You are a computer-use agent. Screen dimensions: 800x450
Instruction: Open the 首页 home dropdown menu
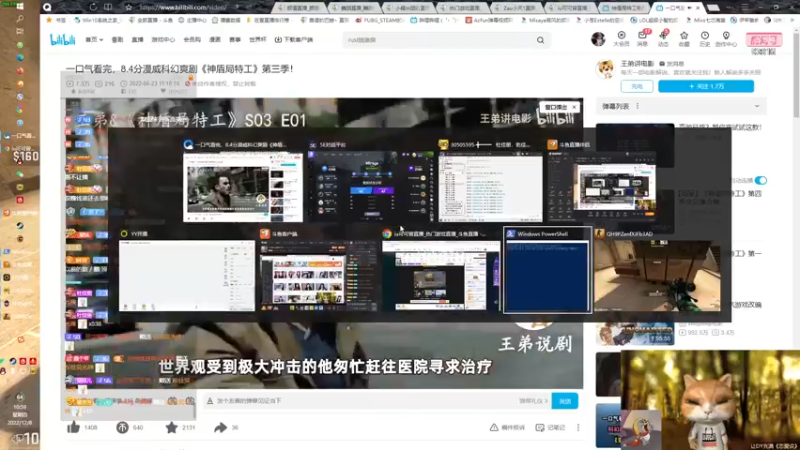94,39
